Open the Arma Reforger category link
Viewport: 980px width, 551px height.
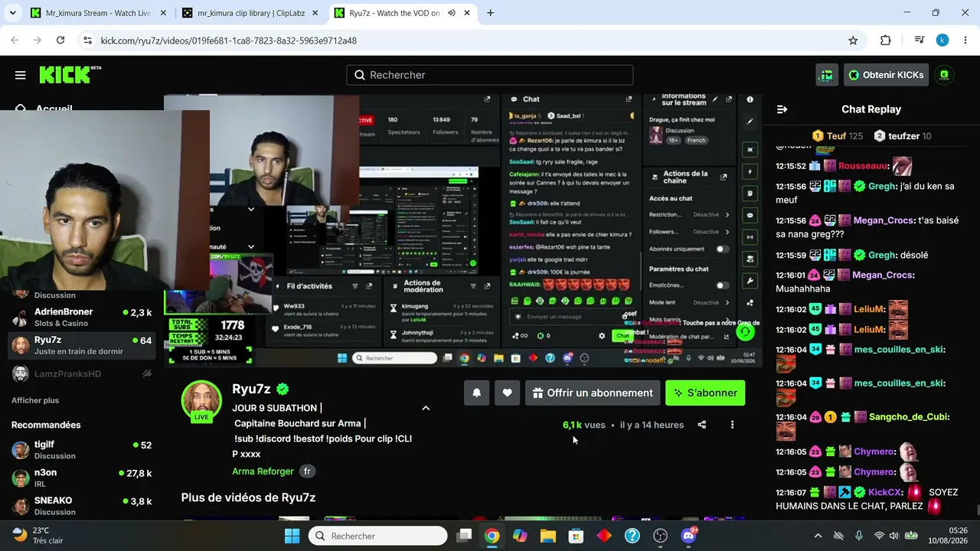pos(263,471)
